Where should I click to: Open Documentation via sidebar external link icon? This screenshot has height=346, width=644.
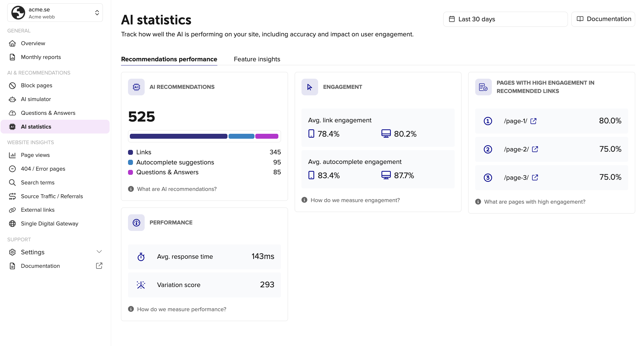99,266
